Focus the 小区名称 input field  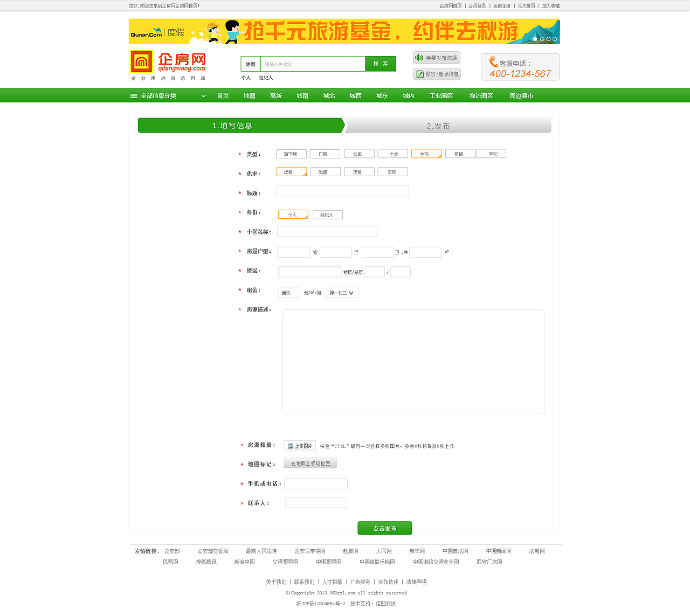click(328, 232)
